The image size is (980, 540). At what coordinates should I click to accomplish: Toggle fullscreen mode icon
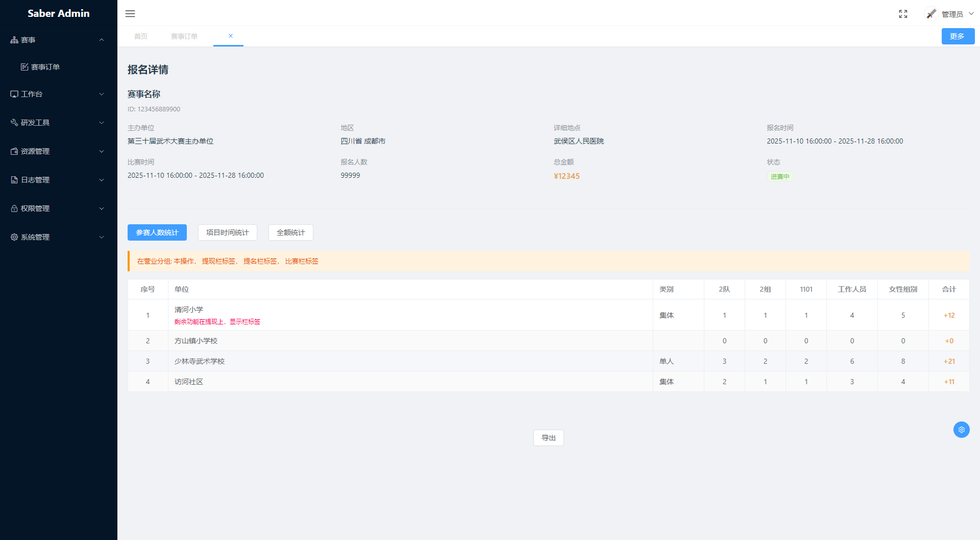point(903,14)
